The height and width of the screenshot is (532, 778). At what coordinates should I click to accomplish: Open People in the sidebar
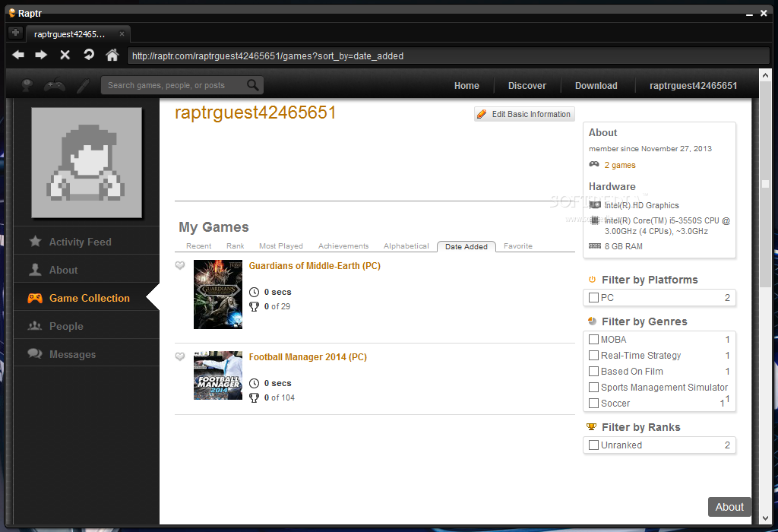tap(87, 326)
